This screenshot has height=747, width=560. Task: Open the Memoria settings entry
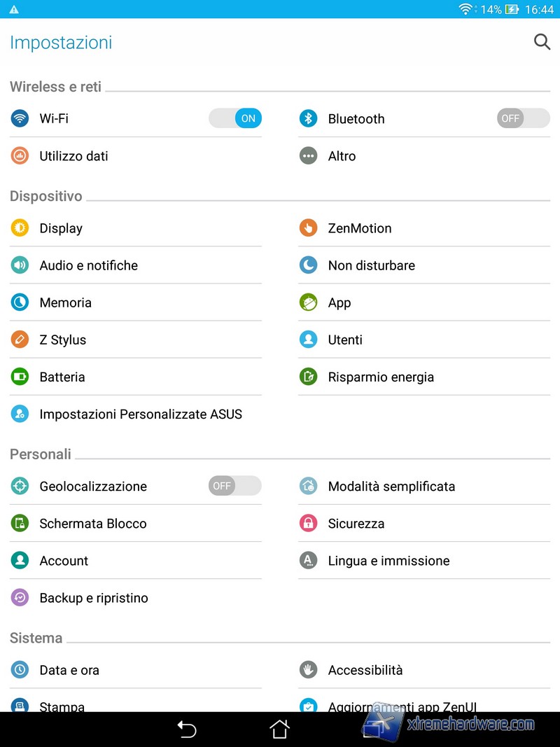pos(66,302)
